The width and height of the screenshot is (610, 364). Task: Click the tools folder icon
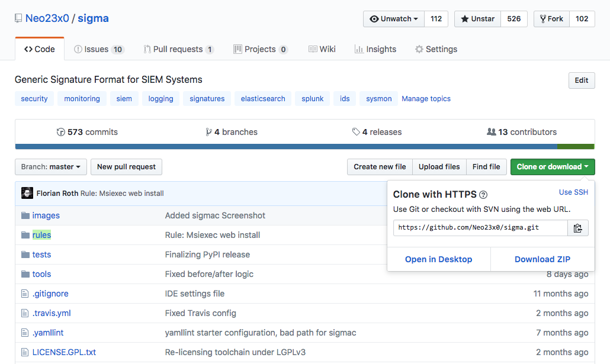pyautogui.click(x=25, y=274)
